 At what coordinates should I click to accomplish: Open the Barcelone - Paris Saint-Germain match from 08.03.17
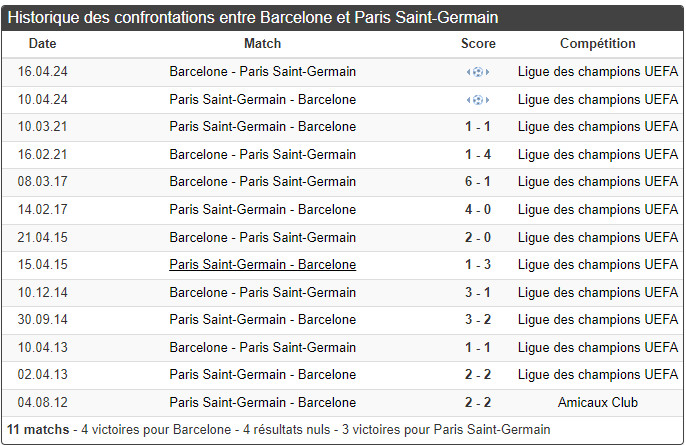[263, 182]
